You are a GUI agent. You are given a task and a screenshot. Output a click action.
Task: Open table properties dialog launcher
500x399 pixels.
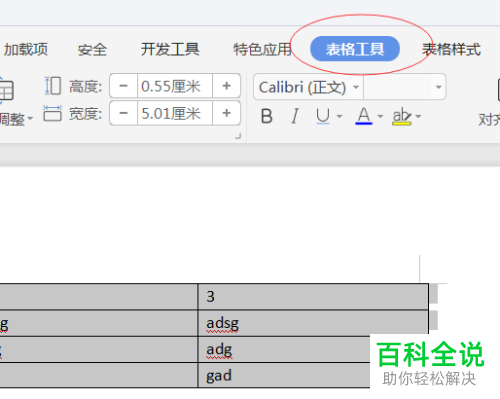[238, 136]
